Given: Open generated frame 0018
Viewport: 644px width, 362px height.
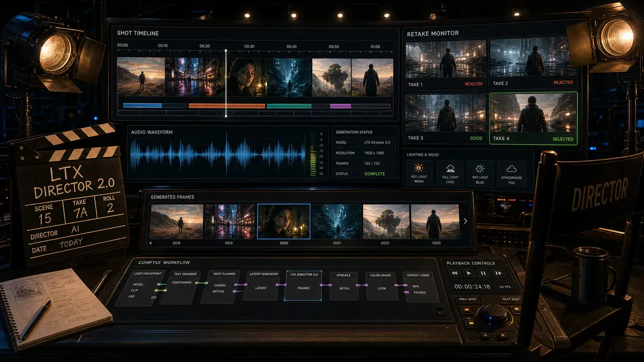Looking at the screenshot, I should [x=177, y=221].
